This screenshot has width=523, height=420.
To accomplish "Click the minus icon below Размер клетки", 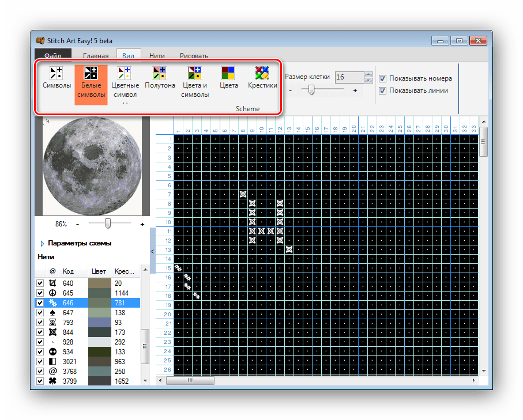I will (290, 90).
